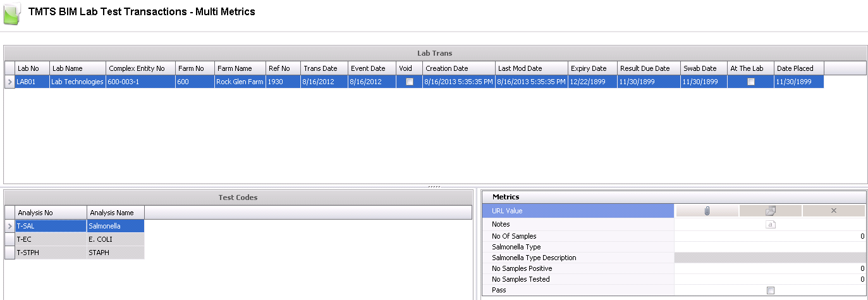The image size is (868, 300).
Task: Select the E. COLI analysis row
Action: 115,240
